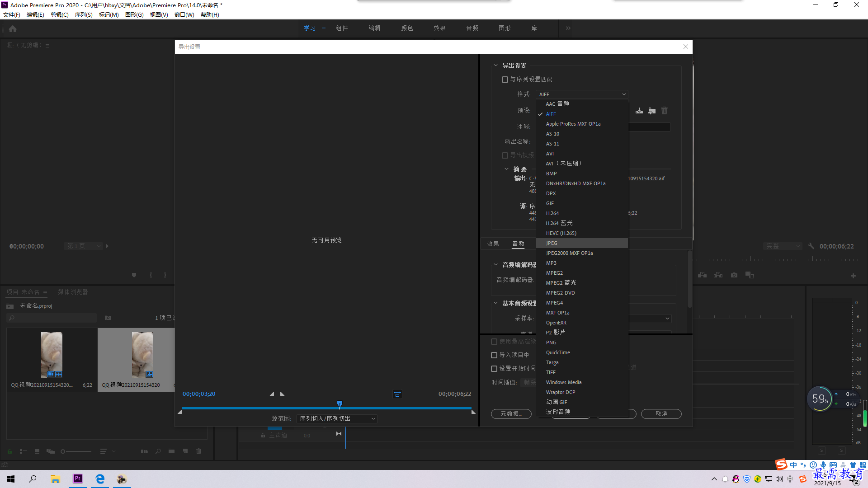
Task: Select 动画 GIF from format list
Action: click(582, 402)
